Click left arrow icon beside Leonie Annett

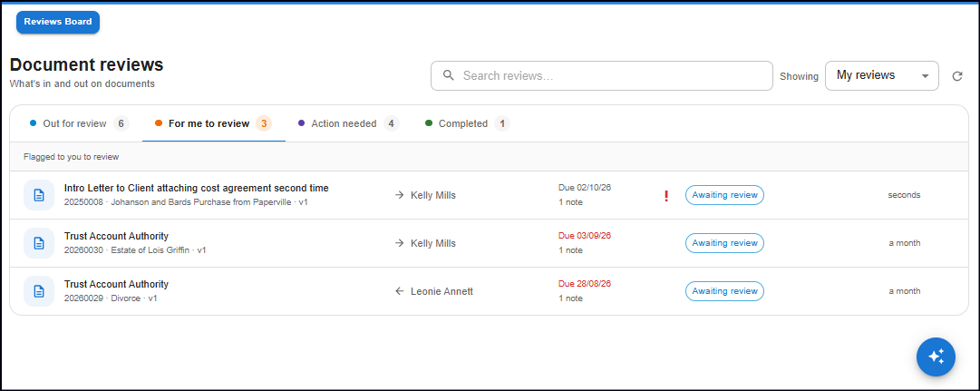click(x=400, y=291)
